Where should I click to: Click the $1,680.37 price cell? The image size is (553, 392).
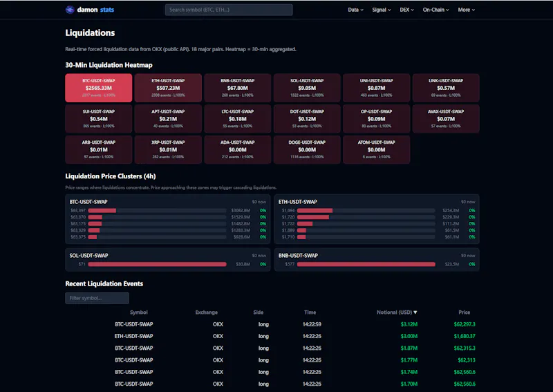pos(465,336)
